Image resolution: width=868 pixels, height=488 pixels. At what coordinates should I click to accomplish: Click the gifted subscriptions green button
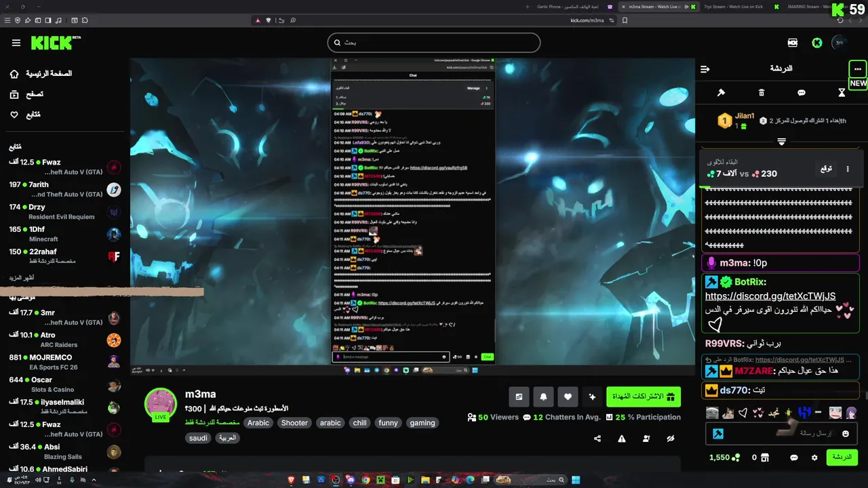(644, 396)
